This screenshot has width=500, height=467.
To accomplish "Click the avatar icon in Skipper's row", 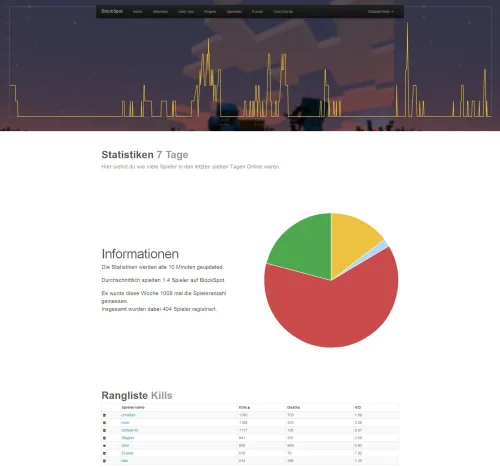I will coord(104,438).
